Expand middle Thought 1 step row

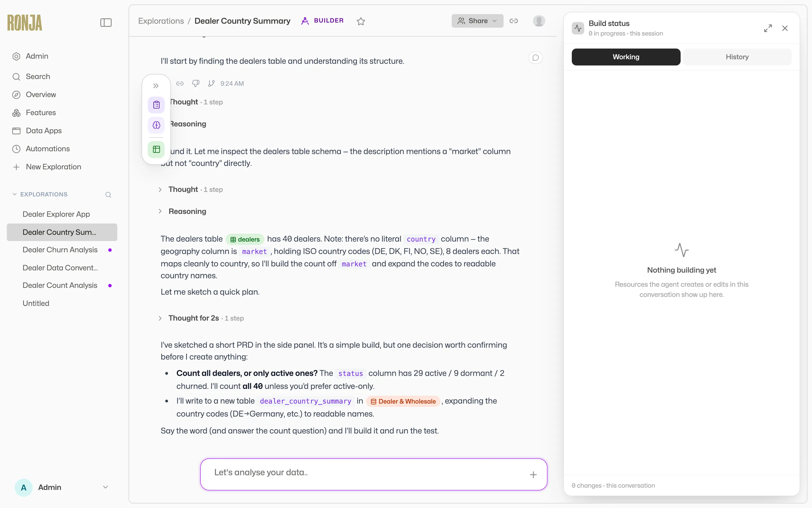point(191,189)
